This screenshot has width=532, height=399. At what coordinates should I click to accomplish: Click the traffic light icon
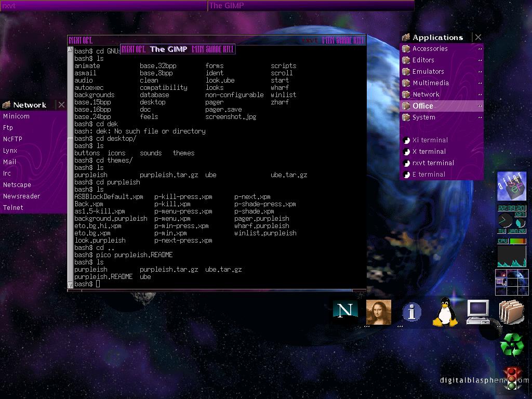tap(512, 378)
